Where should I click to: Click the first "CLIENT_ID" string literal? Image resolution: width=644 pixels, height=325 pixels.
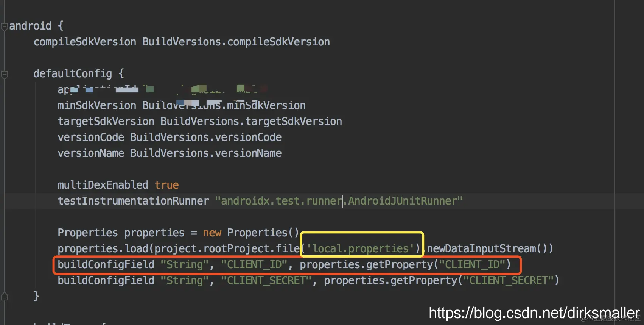pos(254,264)
